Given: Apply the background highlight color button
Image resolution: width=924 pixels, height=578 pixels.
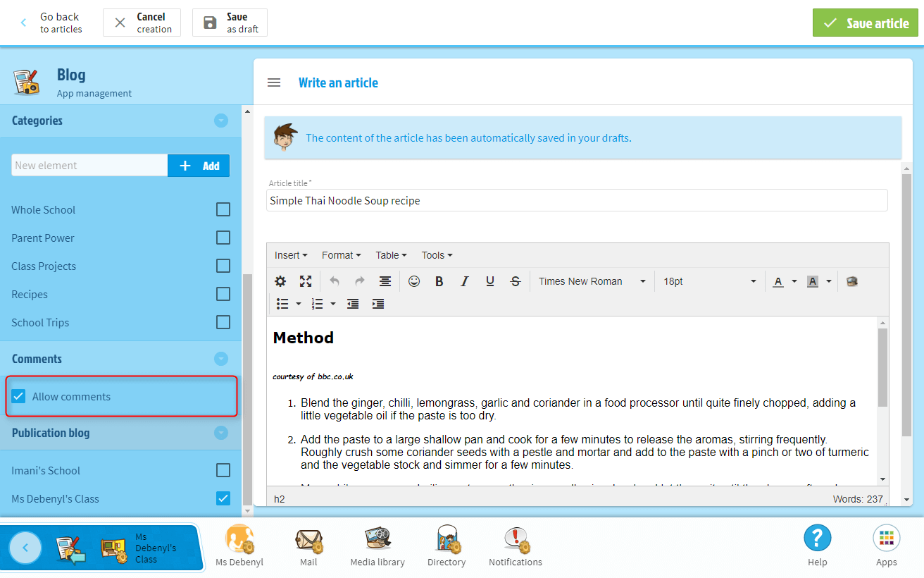Looking at the screenshot, I should pos(813,281).
